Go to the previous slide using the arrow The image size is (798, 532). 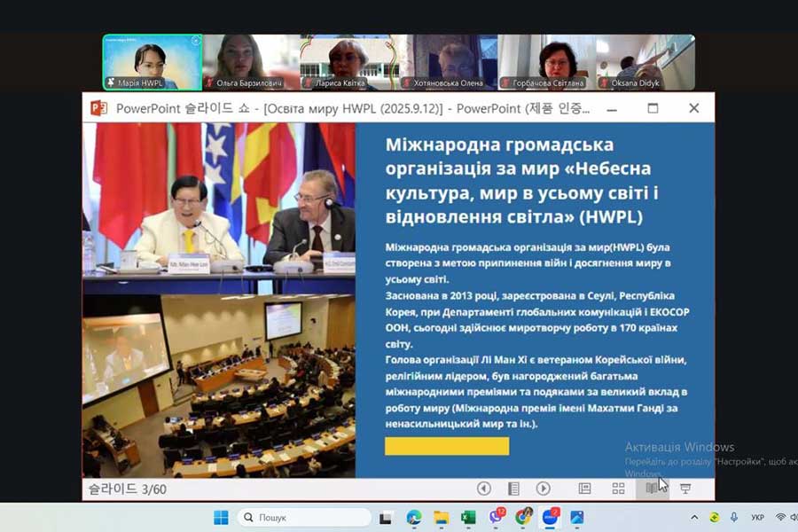click(484, 489)
